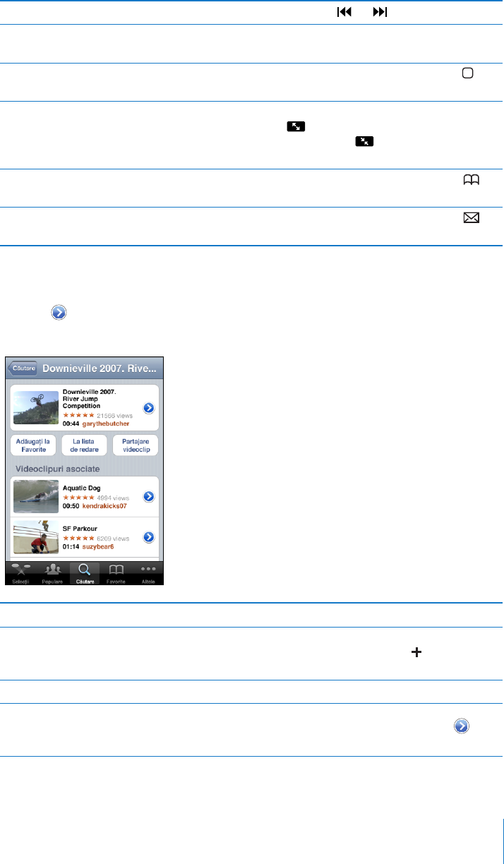Click the star rating of SF Parkour video
The height and width of the screenshot is (864, 504).
coord(79,538)
